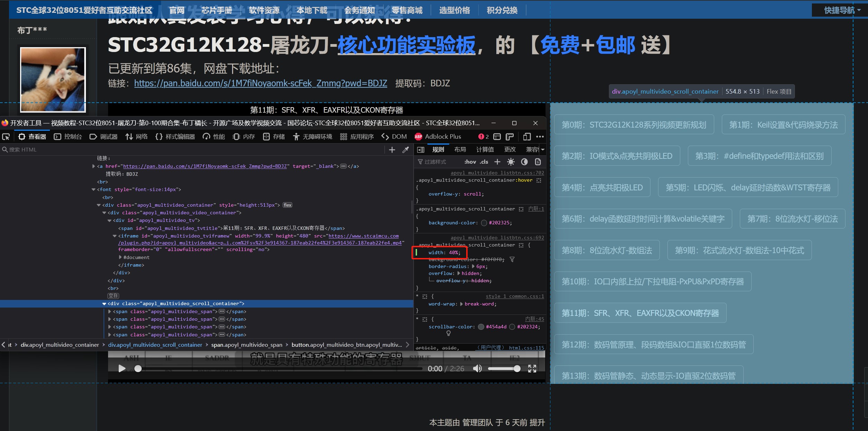
Task: Open the pan.baidu.com download link
Action: coord(260,83)
